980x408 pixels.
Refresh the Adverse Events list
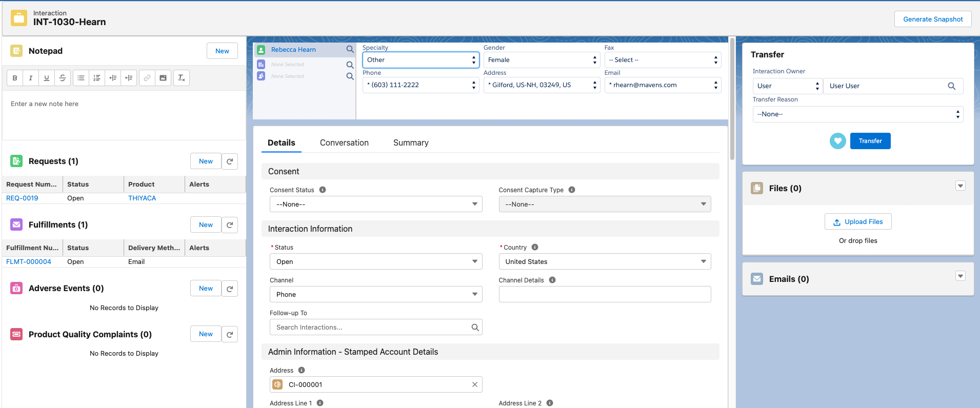[230, 289]
